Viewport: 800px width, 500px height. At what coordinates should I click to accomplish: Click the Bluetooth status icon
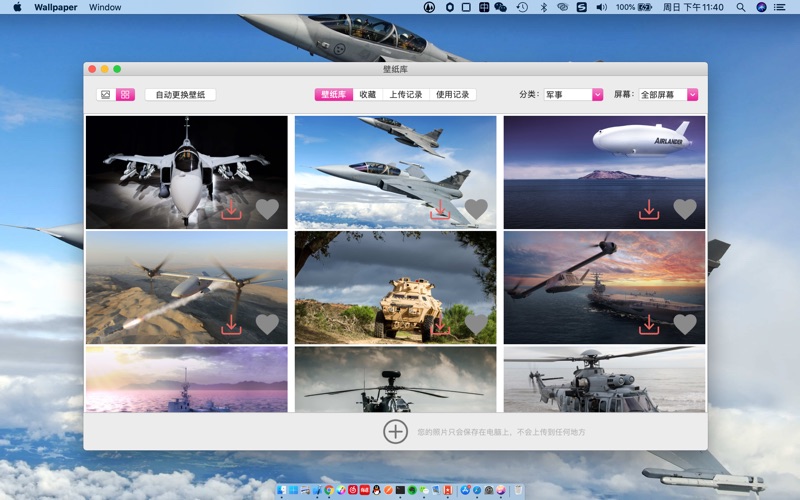[543, 7]
